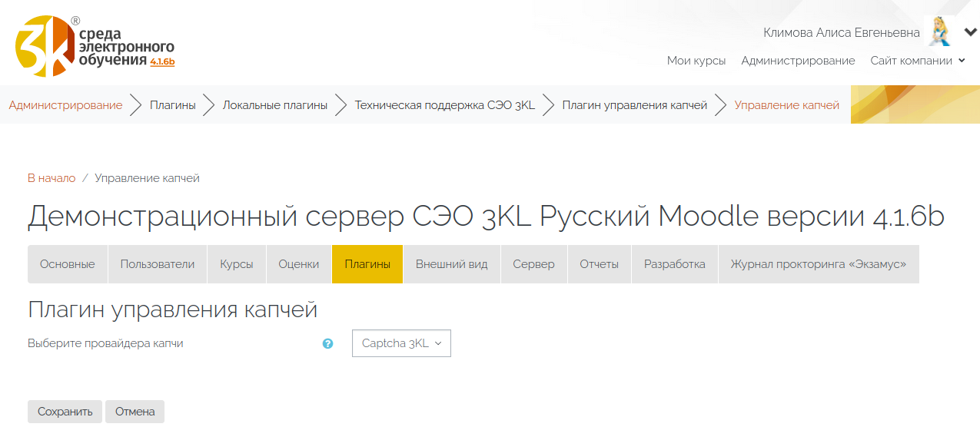Click the Демонстрационный сервер page title
The height and width of the screenshot is (427, 980).
(486, 217)
